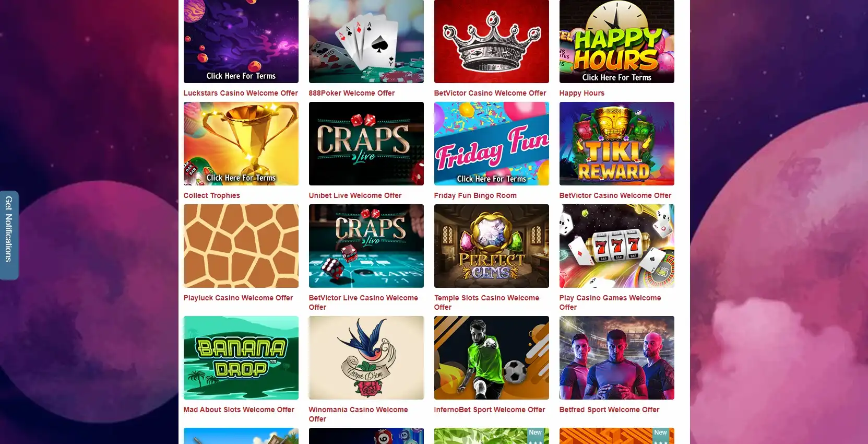Viewport: 868px width, 444px height.
Task: Select the Friday Fun bingo banner image
Action: [491, 144]
